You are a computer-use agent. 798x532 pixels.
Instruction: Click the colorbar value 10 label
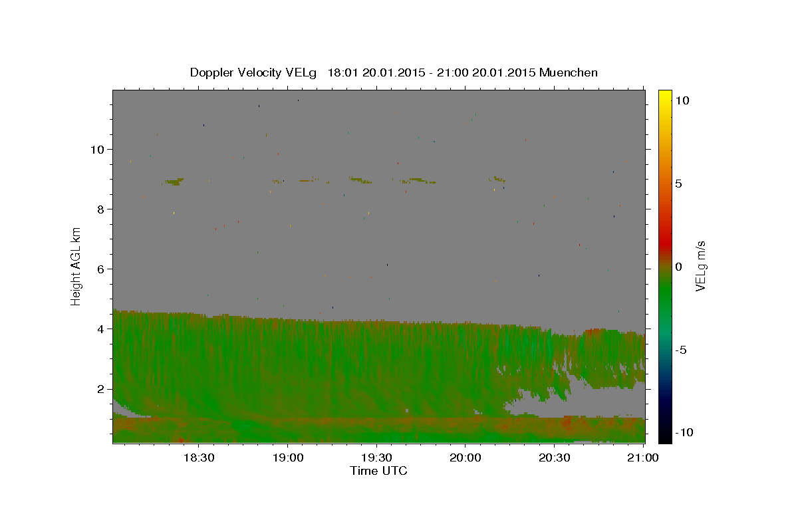[x=682, y=100]
